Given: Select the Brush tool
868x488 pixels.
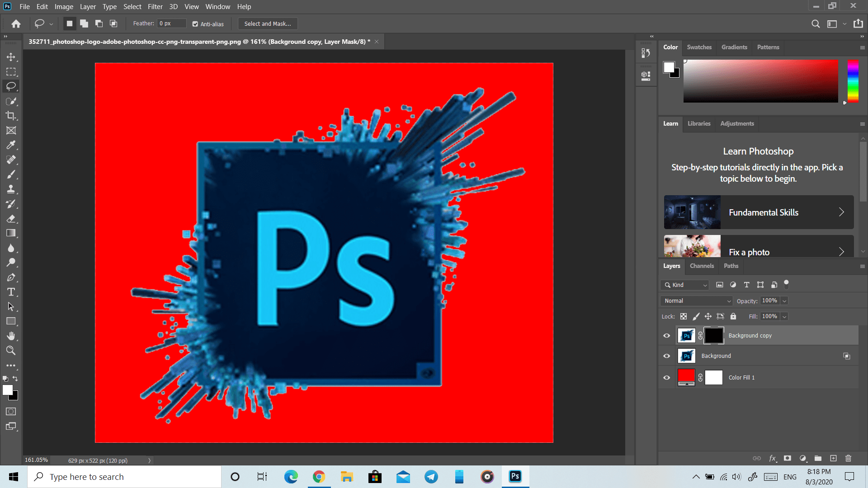Looking at the screenshot, I should pyautogui.click(x=11, y=174).
